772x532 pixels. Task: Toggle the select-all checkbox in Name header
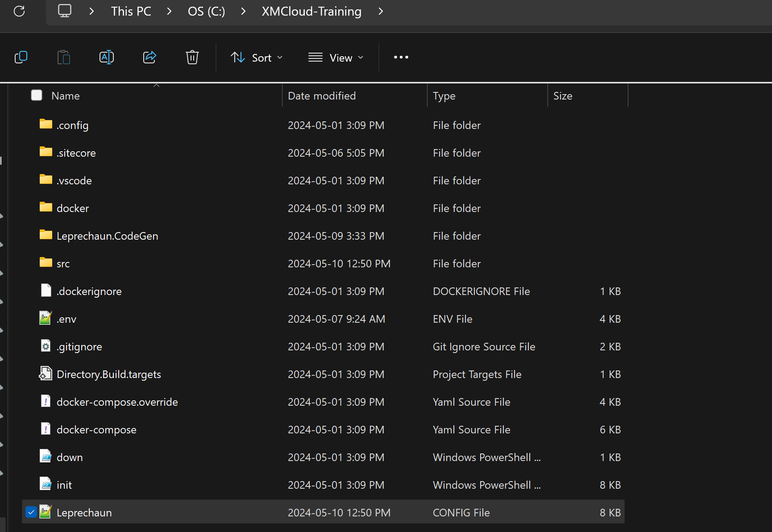coord(36,95)
